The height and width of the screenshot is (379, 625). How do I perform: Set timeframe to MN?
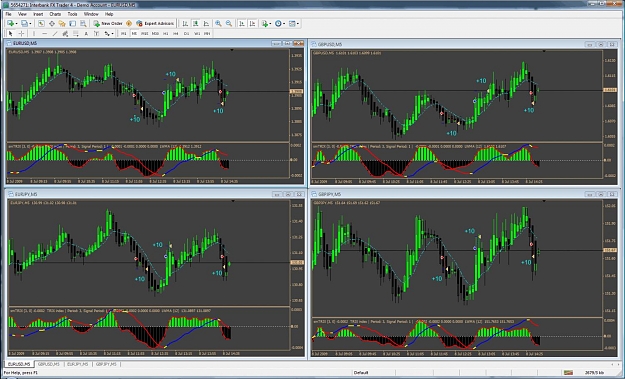click(x=207, y=33)
